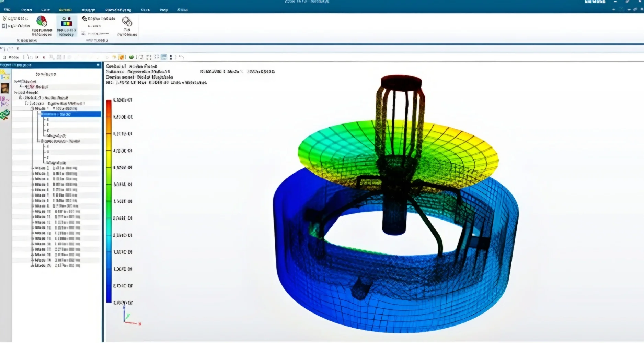Click the orange highlighted icon in the toolbar

(121, 57)
